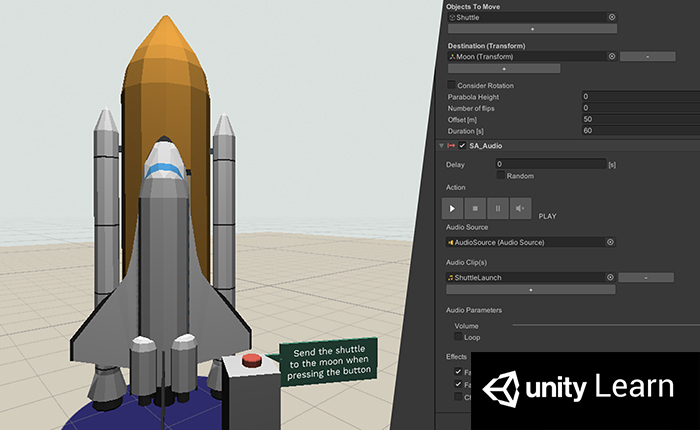
Task: Enable the Consider Rotation checkbox
Action: (x=452, y=84)
